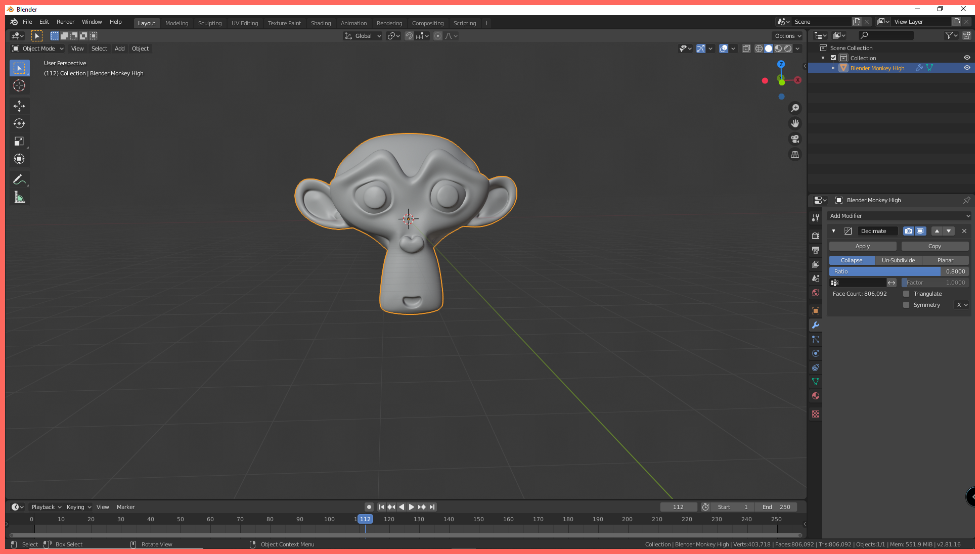Adjust the Ratio slider
Viewport: 980px width, 554px height.
click(899, 271)
